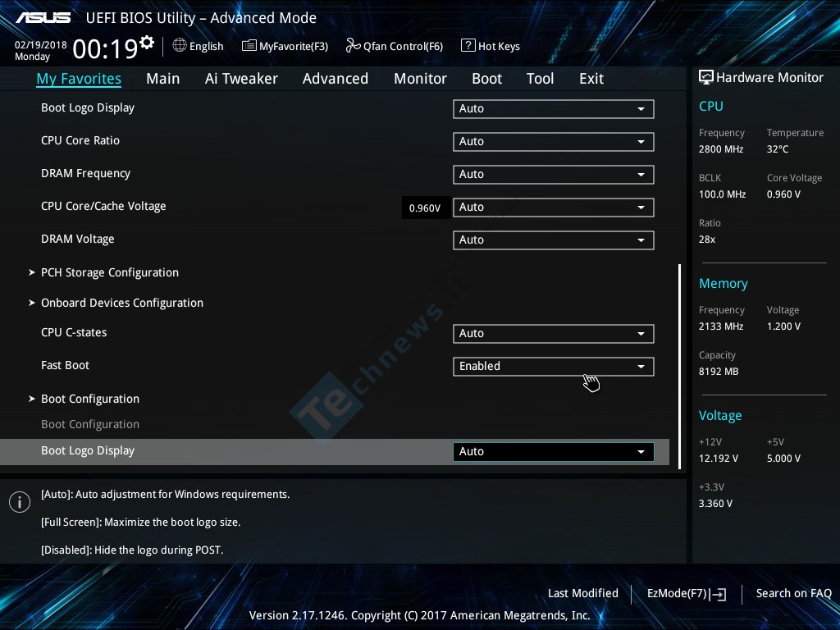Click the Memory voltage 1.200 V value
The height and width of the screenshot is (630, 840).
(783, 326)
